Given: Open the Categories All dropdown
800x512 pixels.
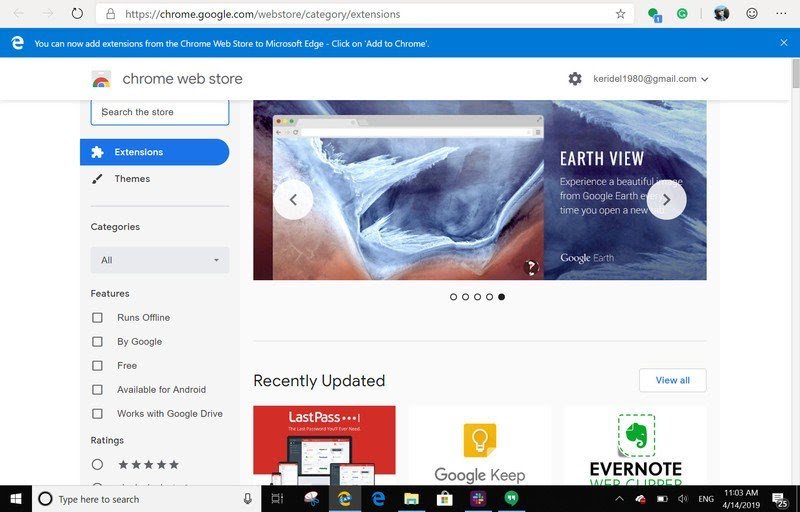Looking at the screenshot, I should coord(160,260).
